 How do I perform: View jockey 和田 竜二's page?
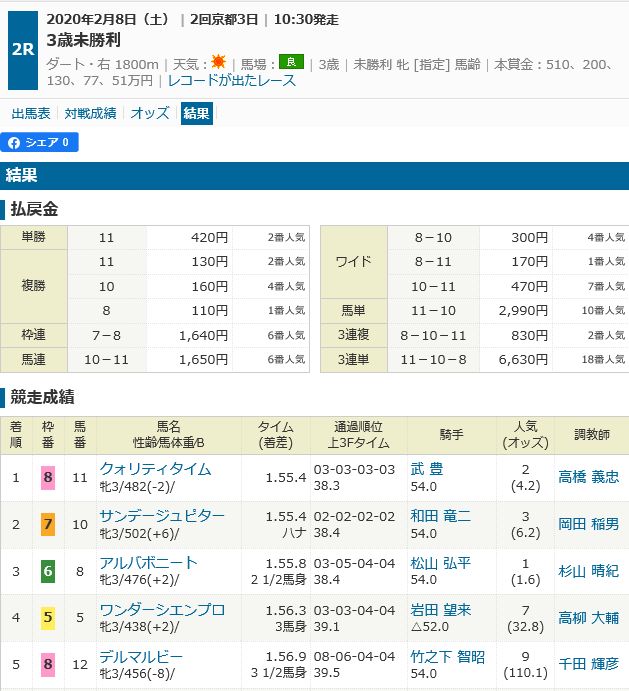pyautogui.click(x=440, y=515)
